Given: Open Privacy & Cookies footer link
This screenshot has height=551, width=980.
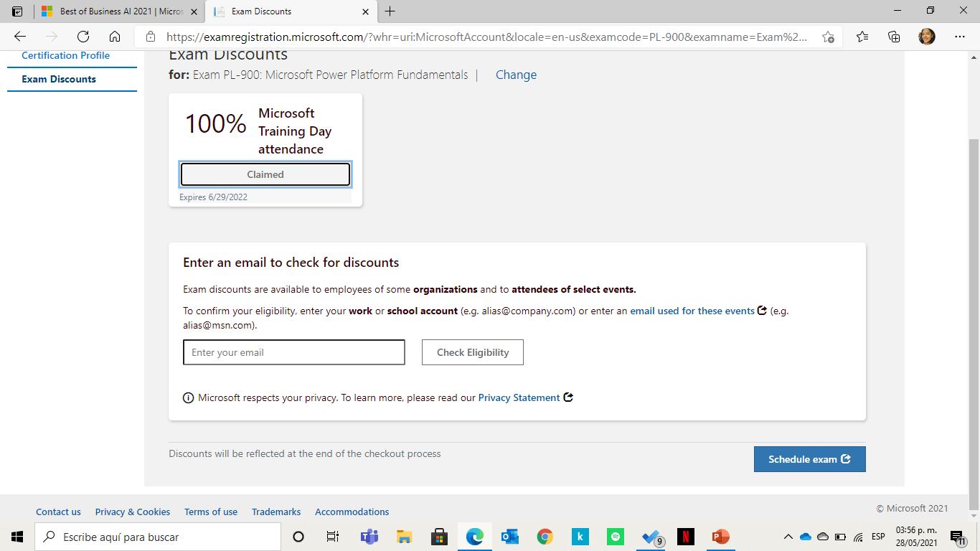Looking at the screenshot, I should 133,512.
